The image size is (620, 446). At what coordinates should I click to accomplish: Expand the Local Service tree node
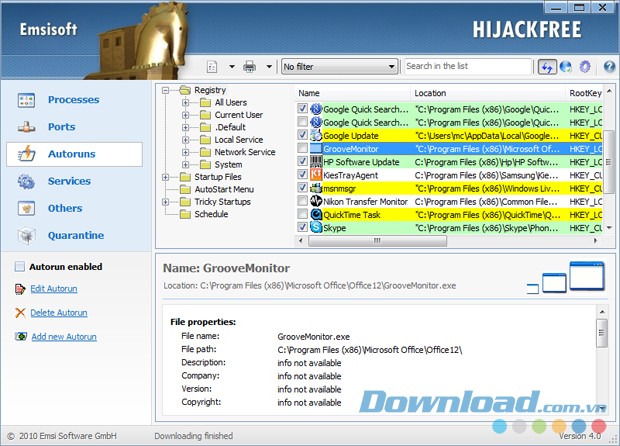tap(185, 140)
